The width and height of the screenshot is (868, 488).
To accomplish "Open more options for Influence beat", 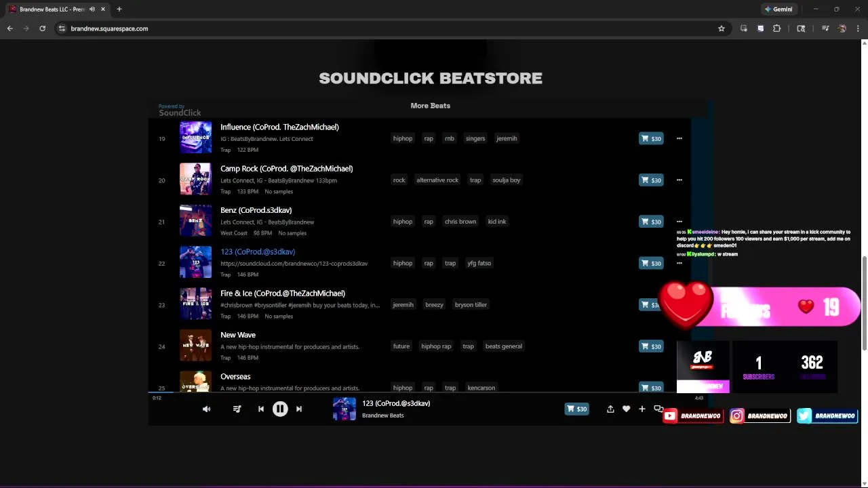I will tap(679, 138).
